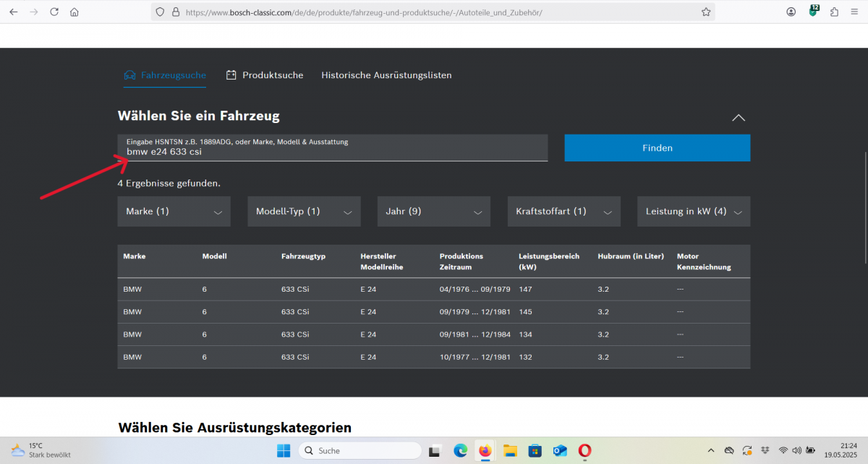
Task: Reload the page with the refresh icon
Action: coord(54,12)
